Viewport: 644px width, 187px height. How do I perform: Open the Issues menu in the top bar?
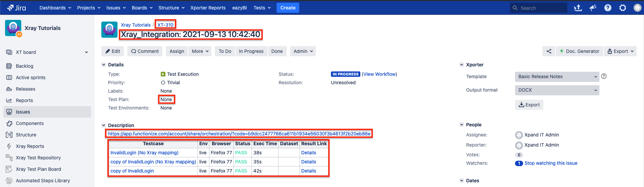(116, 8)
